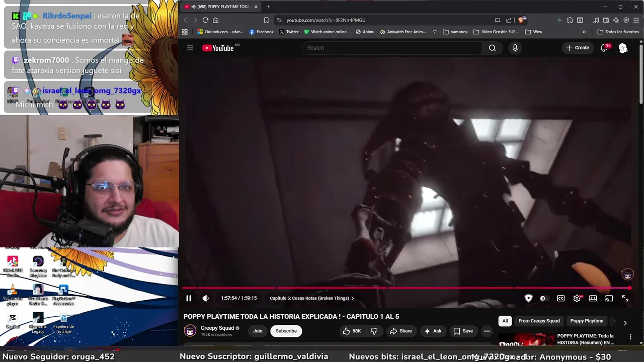Open the Watch anime online bookmark
The width and height of the screenshot is (644, 362).
coord(327,32)
